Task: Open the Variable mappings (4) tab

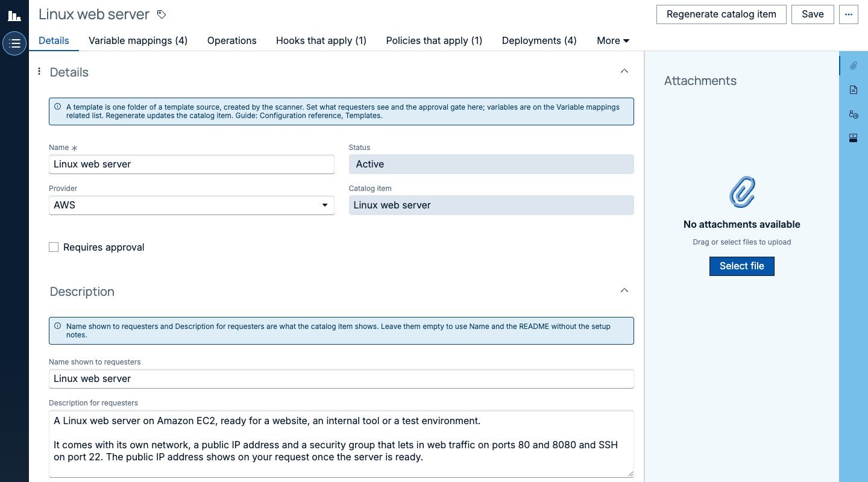Action: coord(138,40)
